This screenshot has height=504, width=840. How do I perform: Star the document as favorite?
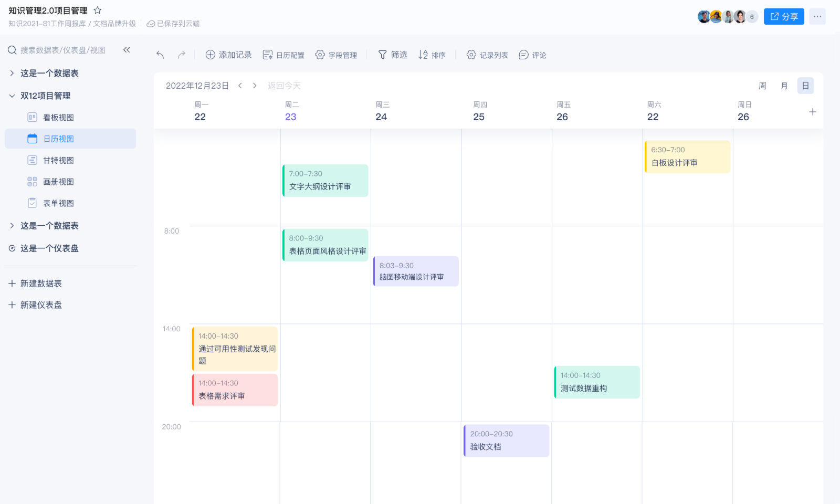(97, 10)
